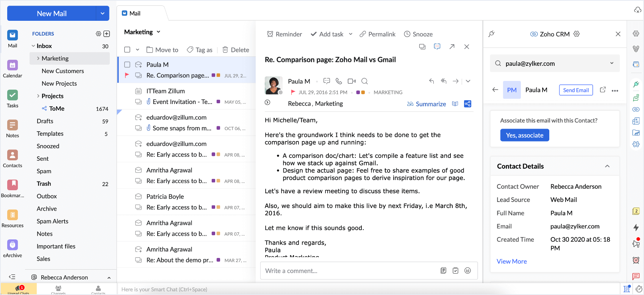The image size is (644, 295).
Task: Collapse left sidebar menu icon
Action: coord(12,277)
